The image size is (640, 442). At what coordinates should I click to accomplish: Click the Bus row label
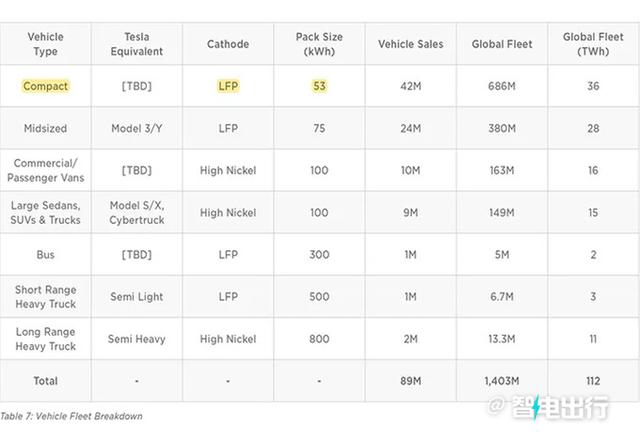pos(45,255)
